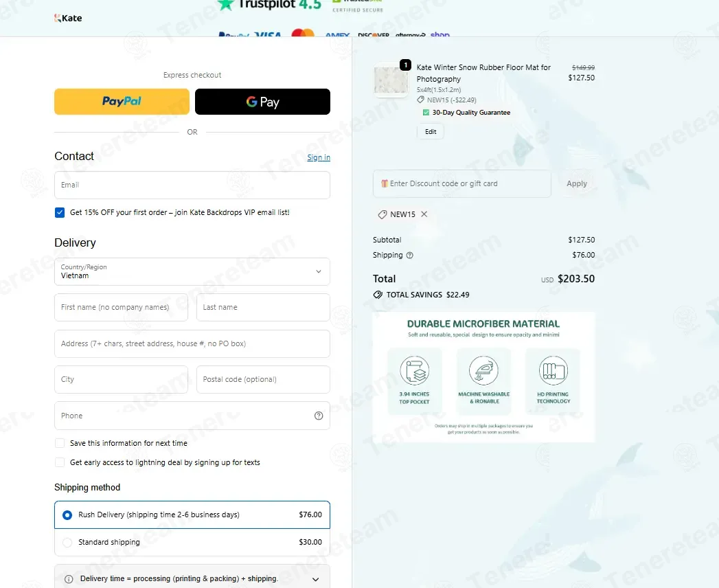Click the discount code or gift card field

coord(462,183)
